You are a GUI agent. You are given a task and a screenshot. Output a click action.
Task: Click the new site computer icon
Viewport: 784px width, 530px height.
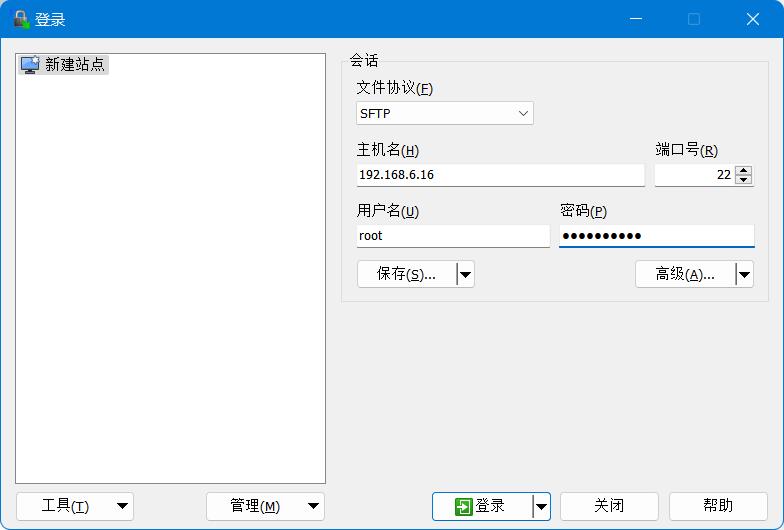[30, 64]
